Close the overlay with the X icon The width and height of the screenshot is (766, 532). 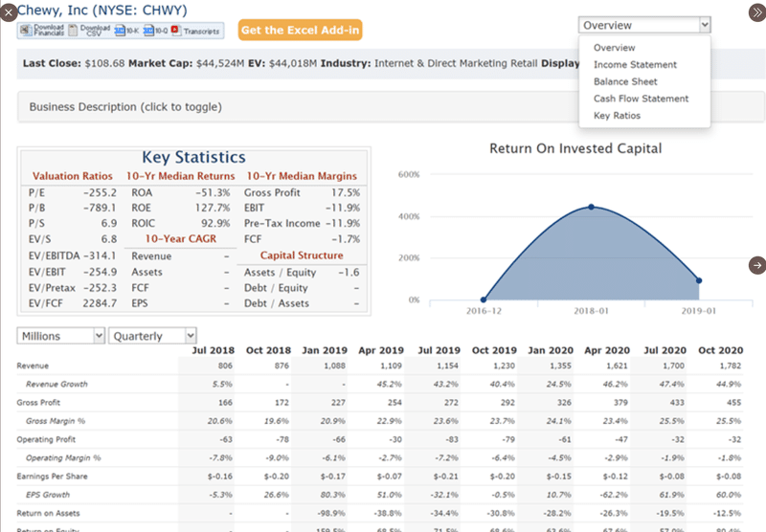click(9, 12)
